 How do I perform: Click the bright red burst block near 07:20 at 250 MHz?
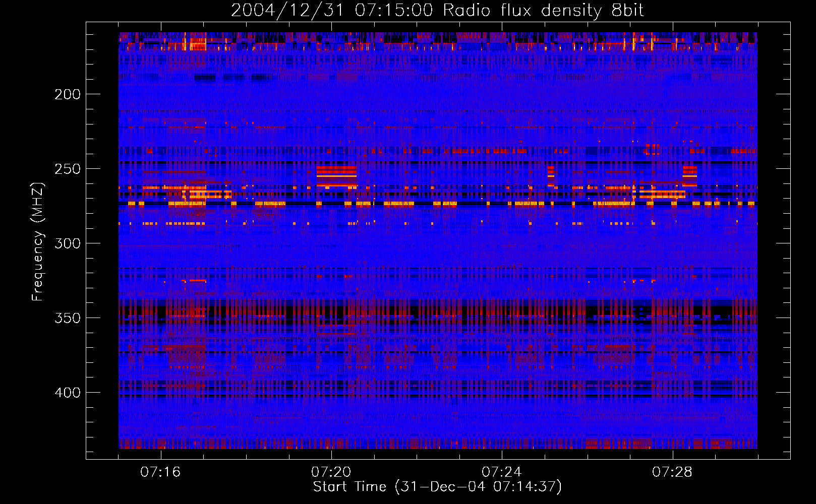(x=336, y=176)
